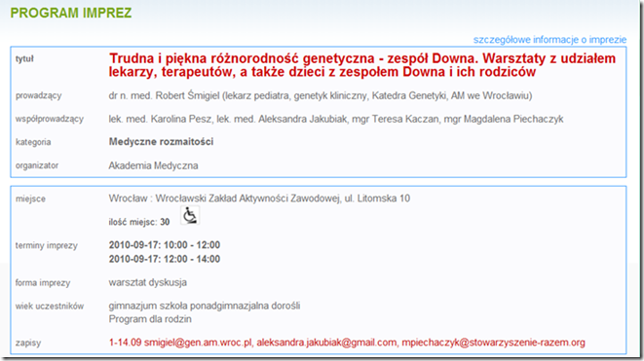Click the red sign-up emails line starting '1-14.09'
This screenshot has width=644, height=361.
coord(347,343)
